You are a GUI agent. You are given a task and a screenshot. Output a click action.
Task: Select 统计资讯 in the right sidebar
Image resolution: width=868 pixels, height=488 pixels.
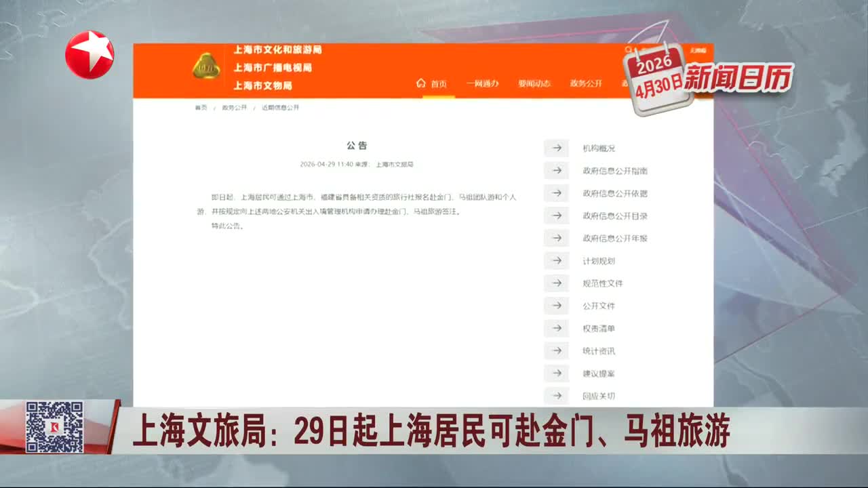(x=598, y=351)
